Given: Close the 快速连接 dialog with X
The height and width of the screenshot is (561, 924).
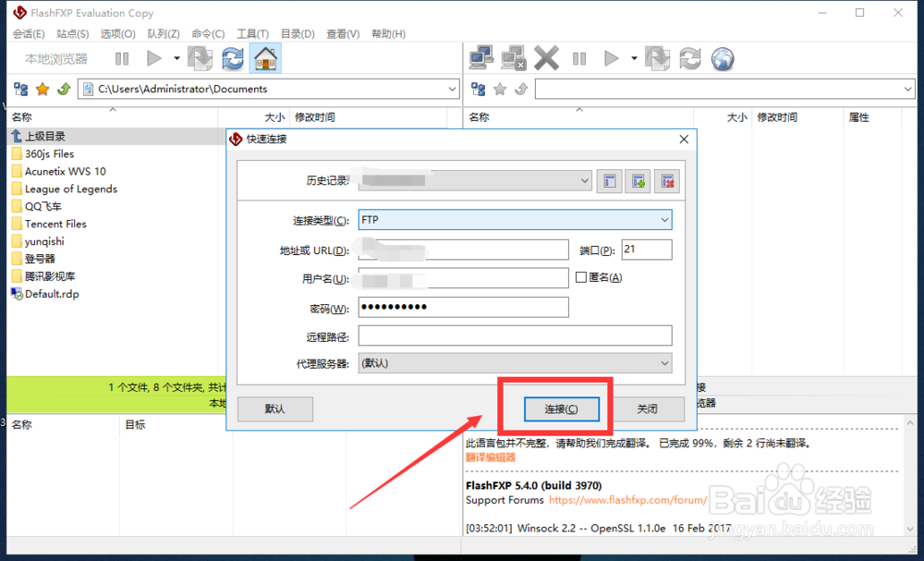Looking at the screenshot, I should pos(684,139).
